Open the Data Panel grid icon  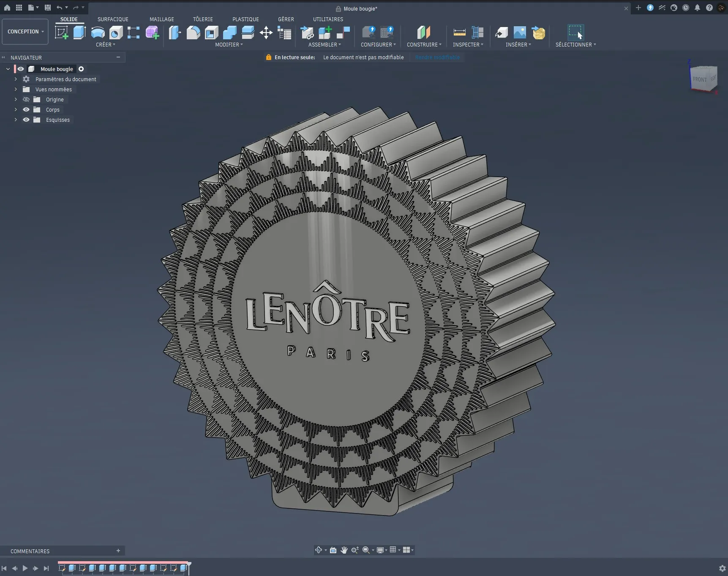(19, 8)
